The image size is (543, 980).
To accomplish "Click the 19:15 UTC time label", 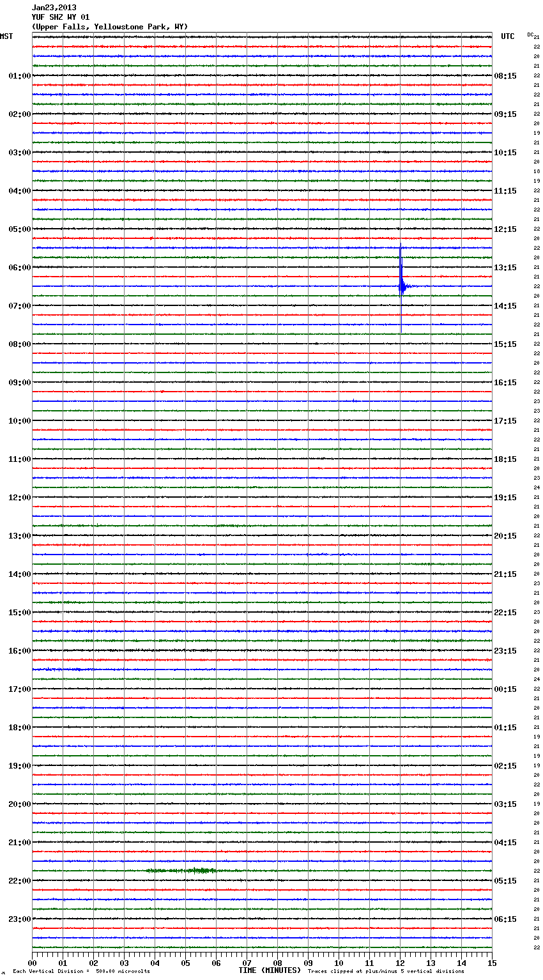I will pos(505,498).
